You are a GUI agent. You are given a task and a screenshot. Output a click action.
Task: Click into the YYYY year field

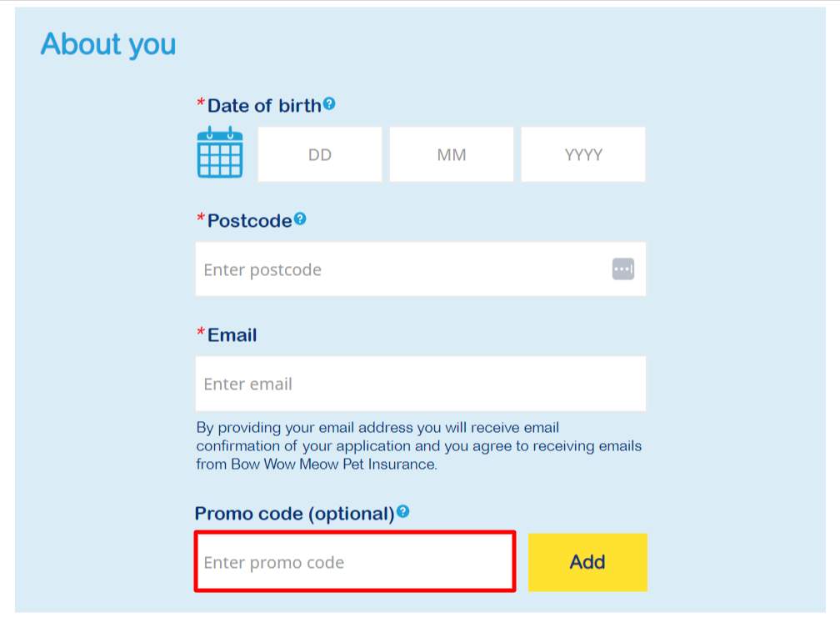tap(583, 154)
